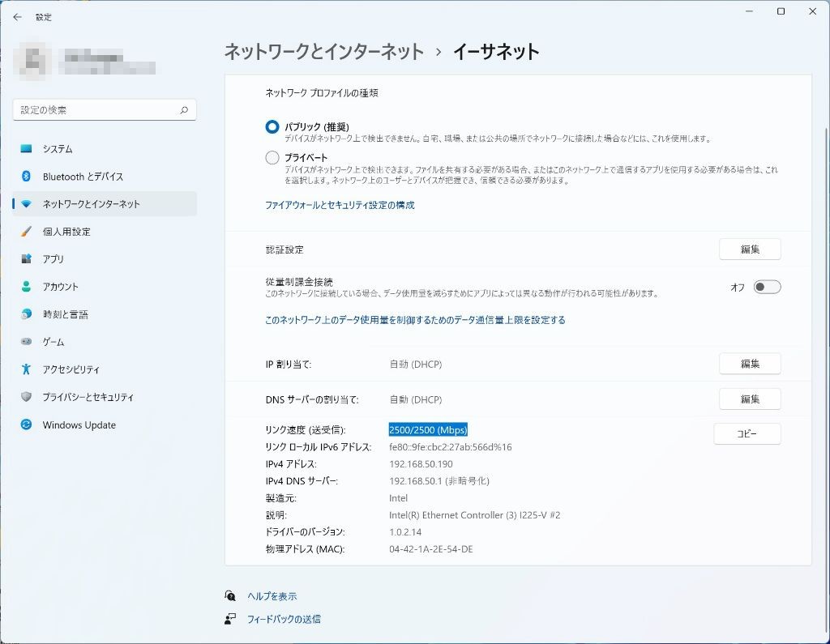Click the アカウント person icon
Image resolution: width=830 pixels, height=644 pixels.
(x=27, y=287)
